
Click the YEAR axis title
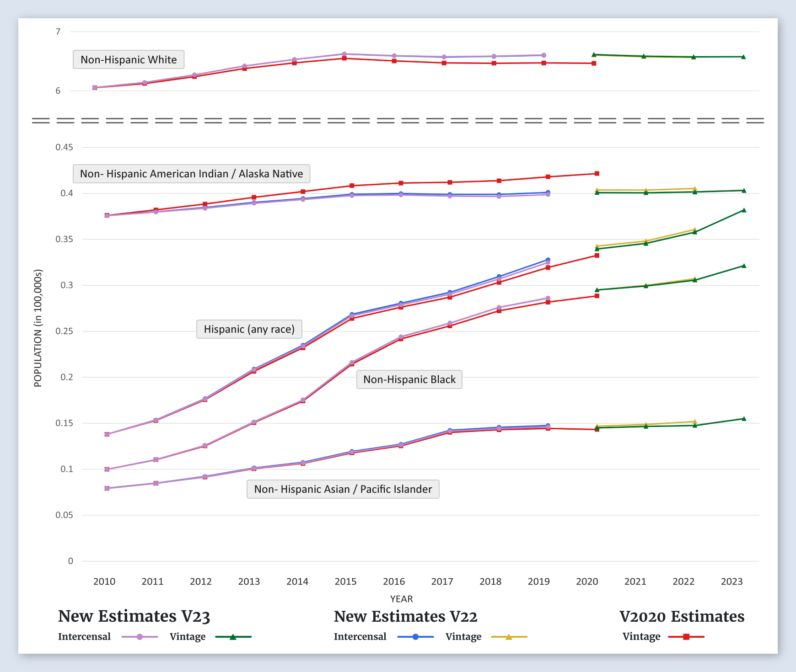pyautogui.click(x=401, y=599)
